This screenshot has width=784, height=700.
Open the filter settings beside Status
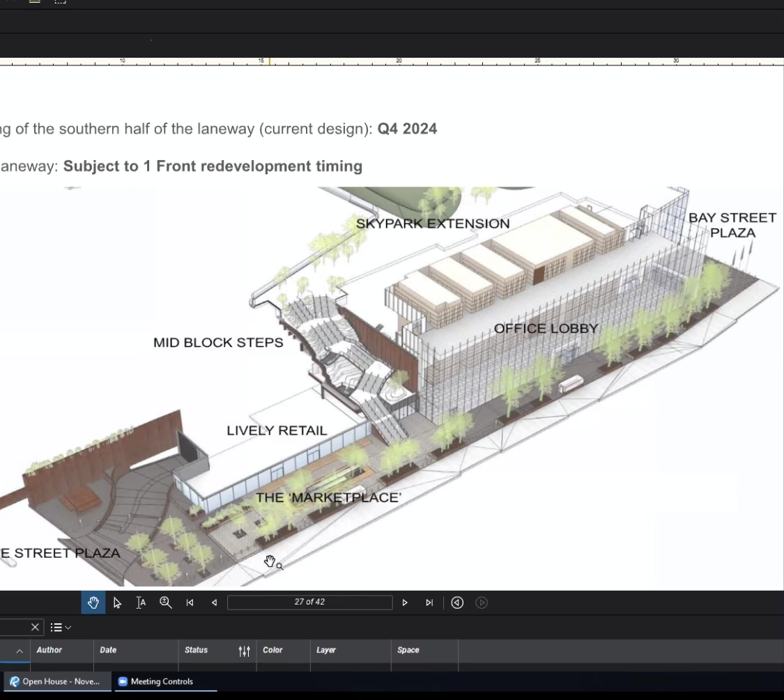(x=244, y=651)
